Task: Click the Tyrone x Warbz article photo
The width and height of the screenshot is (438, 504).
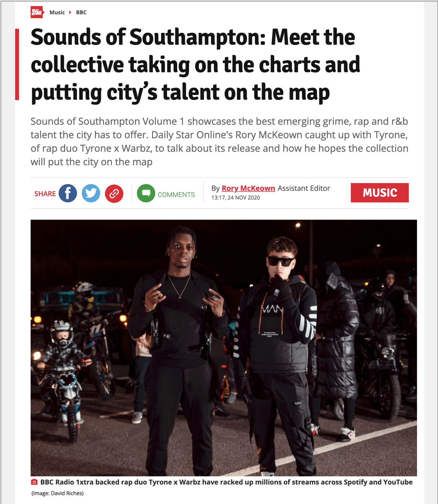Action: click(x=224, y=348)
